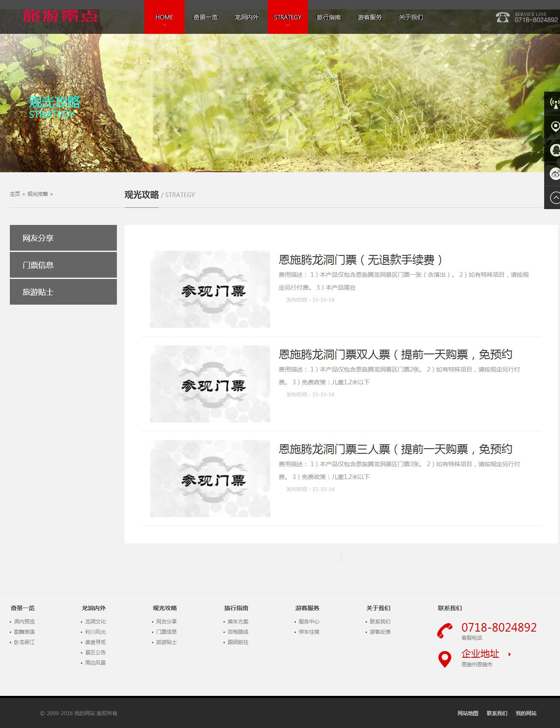Open the 奇景一览 navigation menu item

click(x=206, y=17)
